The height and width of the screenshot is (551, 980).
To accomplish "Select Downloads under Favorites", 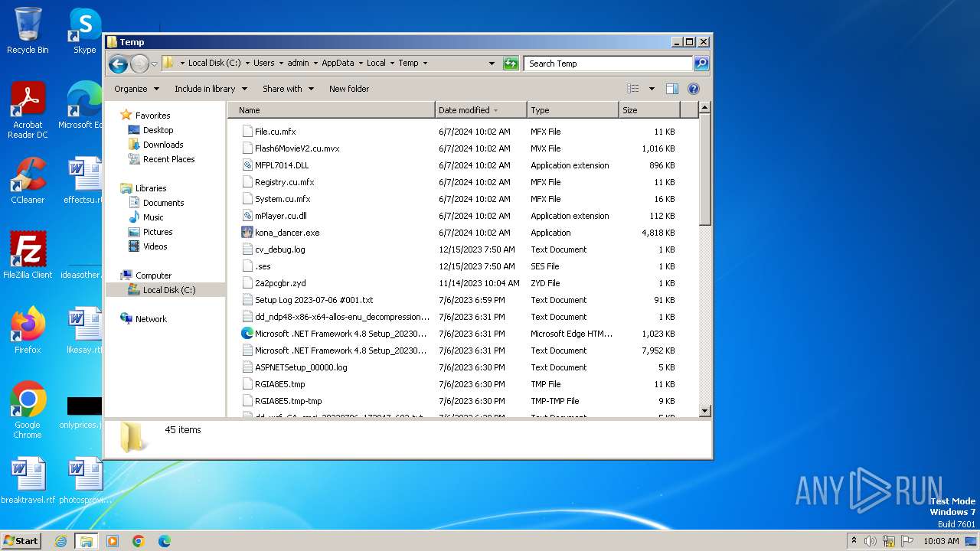I will click(162, 145).
